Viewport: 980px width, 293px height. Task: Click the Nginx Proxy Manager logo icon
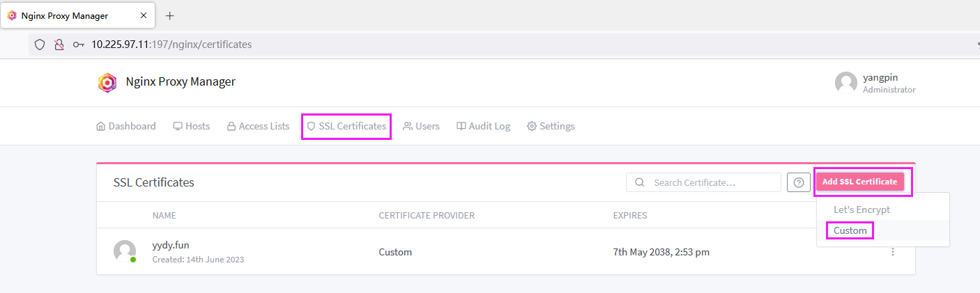(x=107, y=83)
